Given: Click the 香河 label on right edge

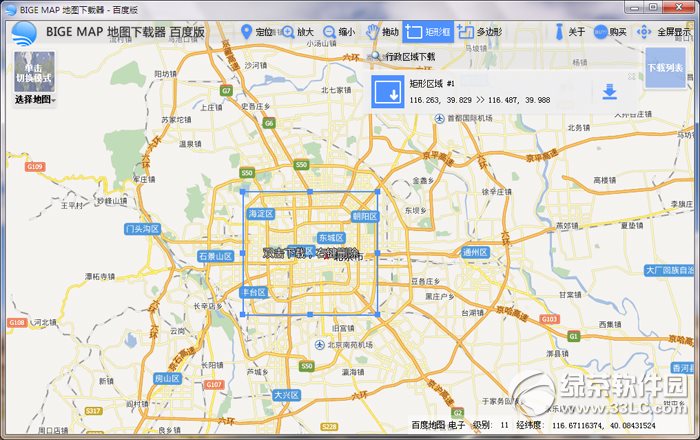Looking at the screenshot, I should tap(683, 368).
